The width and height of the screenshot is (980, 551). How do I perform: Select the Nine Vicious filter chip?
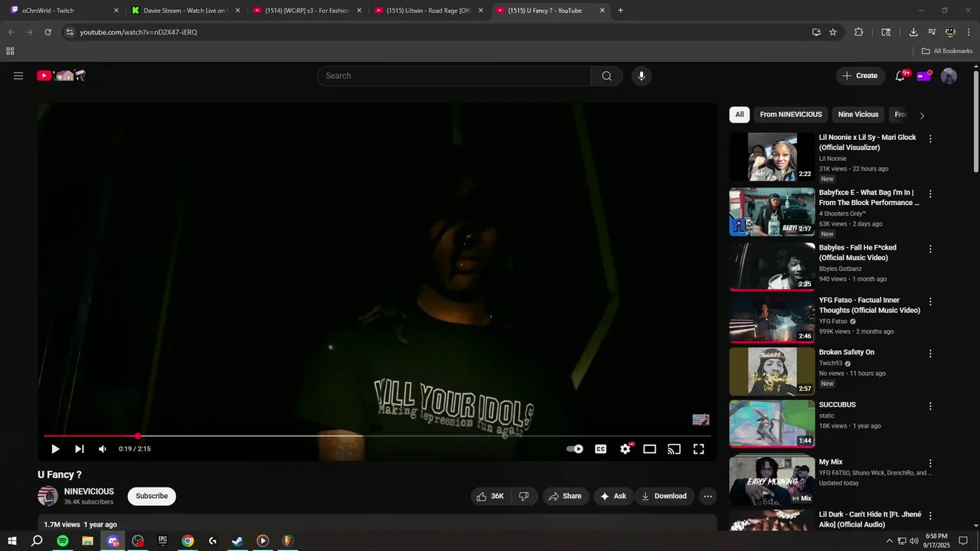pos(858,115)
